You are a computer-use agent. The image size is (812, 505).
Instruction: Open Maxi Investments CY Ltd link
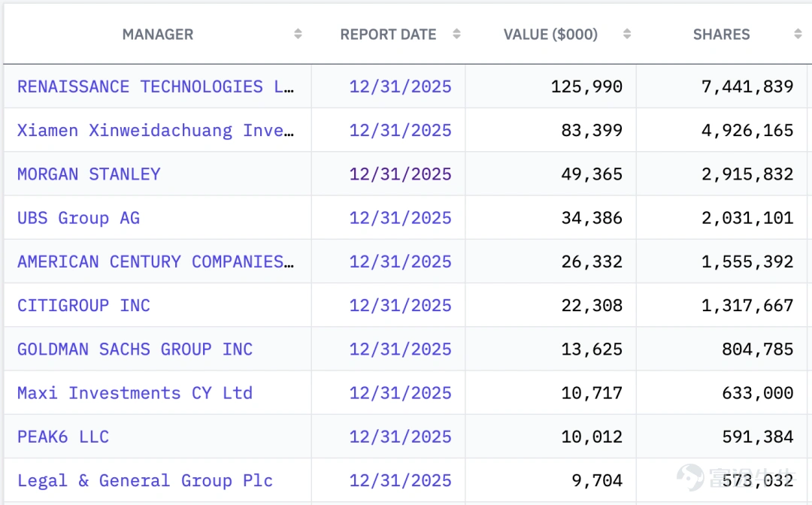135,393
